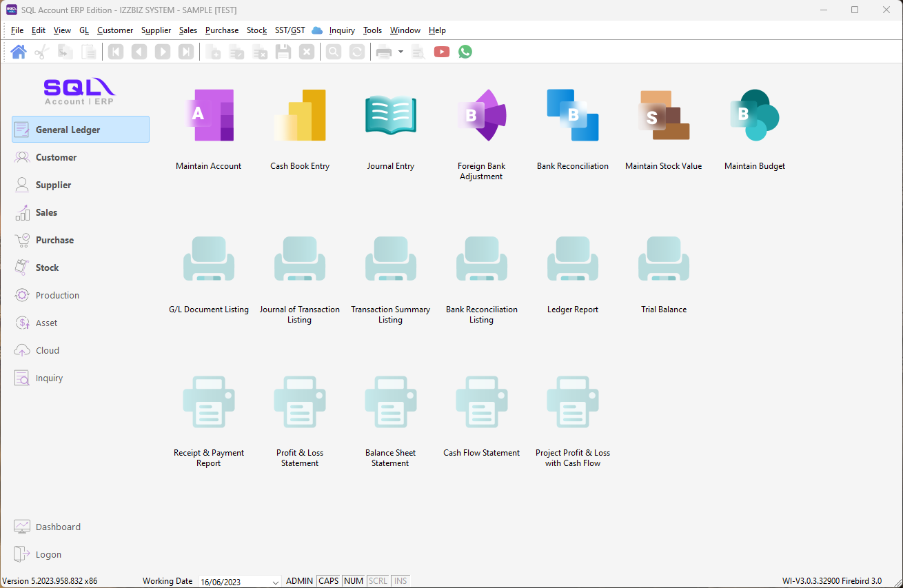Select General Ledger in sidebar
Viewport: 903px width, 588px height.
tap(81, 130)
